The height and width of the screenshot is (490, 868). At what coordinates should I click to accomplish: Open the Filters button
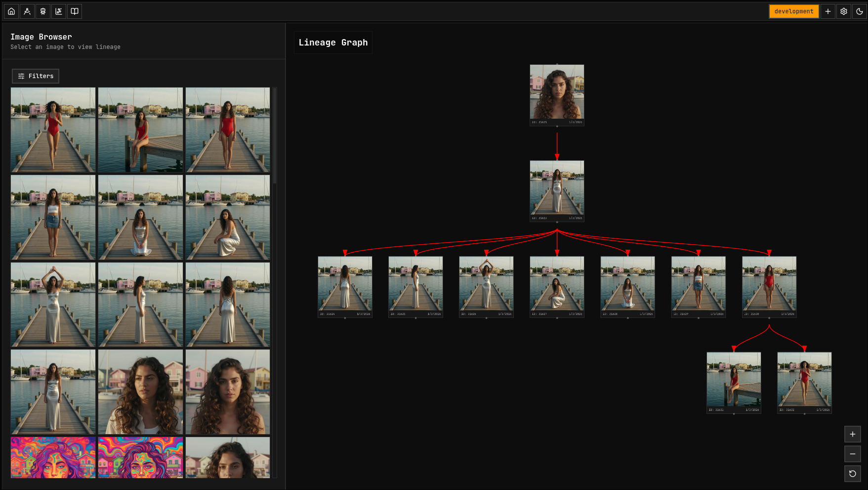[x=36, y=76]
